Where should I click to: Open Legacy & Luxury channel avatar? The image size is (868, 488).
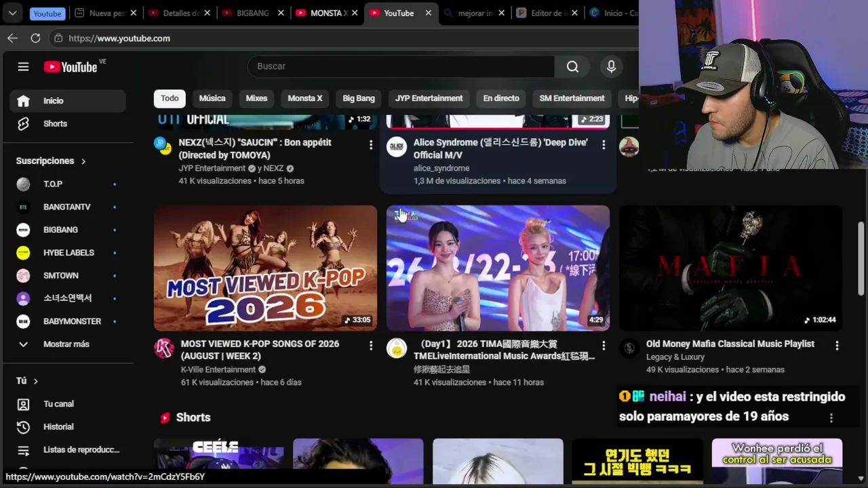pos(629,348)
